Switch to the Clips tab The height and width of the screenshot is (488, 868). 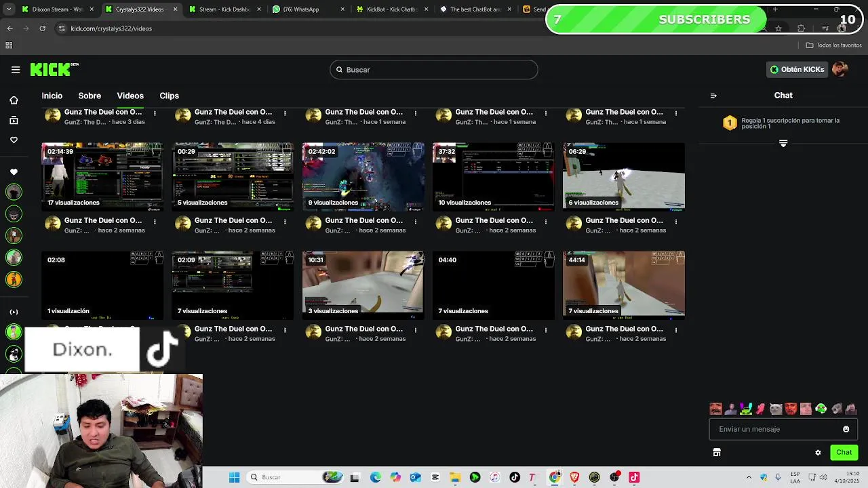(170, 96)
